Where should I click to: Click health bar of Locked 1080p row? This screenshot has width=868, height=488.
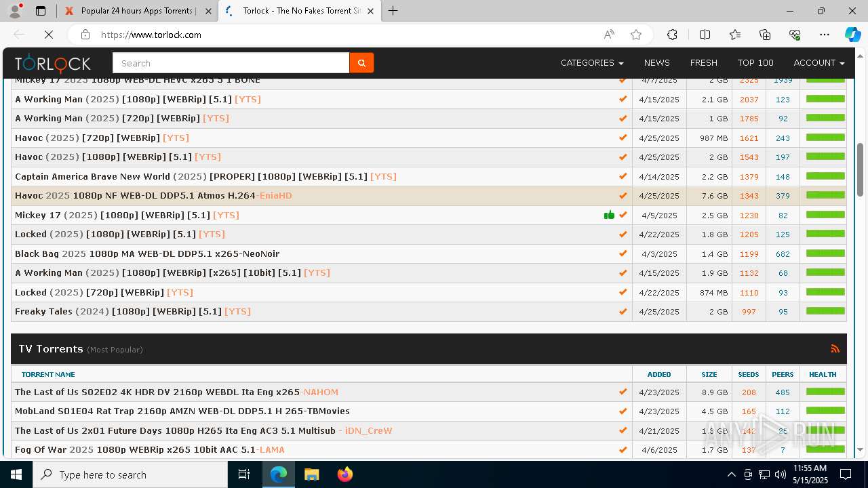825,234
